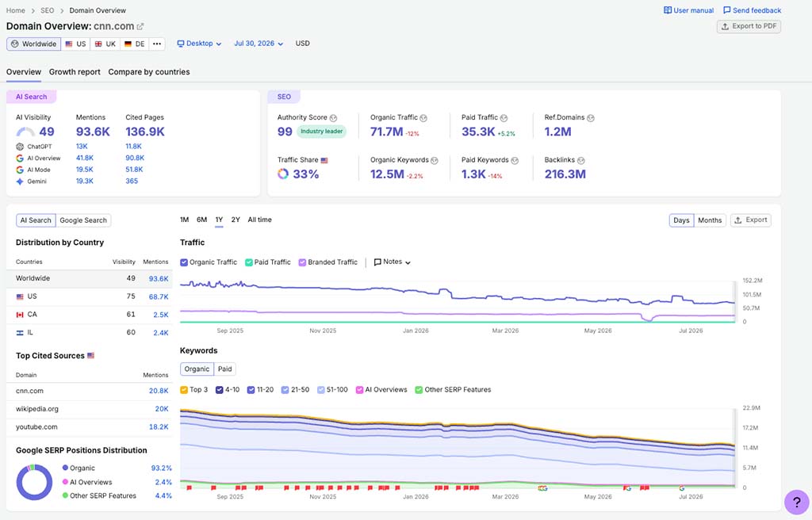Click info icon next to Authority Score
Image resolution: width=812 pixels, height=520 pixels.
(x=333, y=117)
